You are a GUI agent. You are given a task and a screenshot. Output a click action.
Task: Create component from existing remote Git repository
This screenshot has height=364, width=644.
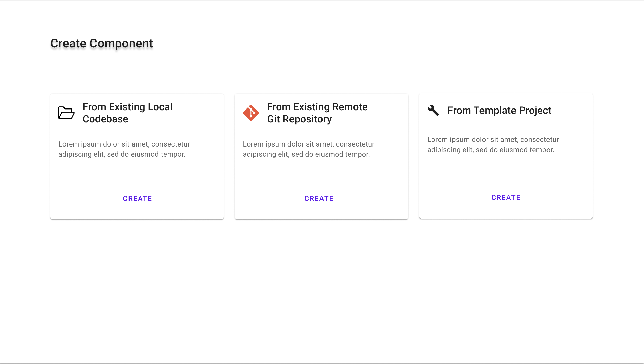tap(319, 198)
